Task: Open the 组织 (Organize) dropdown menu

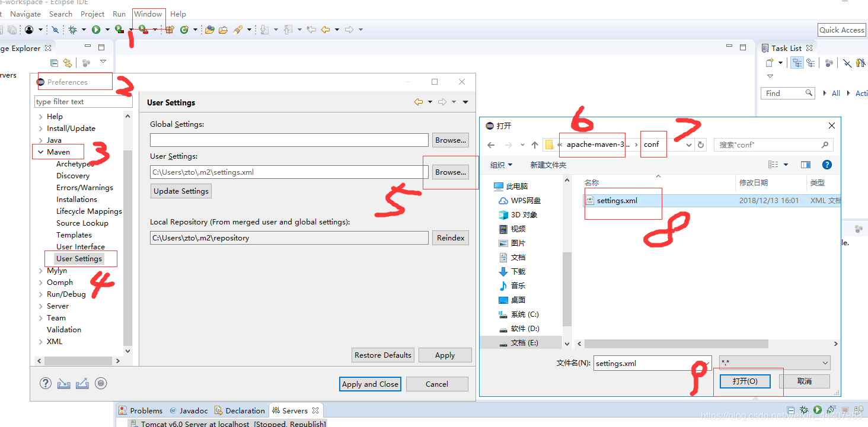Action: (x=501, y=165)
